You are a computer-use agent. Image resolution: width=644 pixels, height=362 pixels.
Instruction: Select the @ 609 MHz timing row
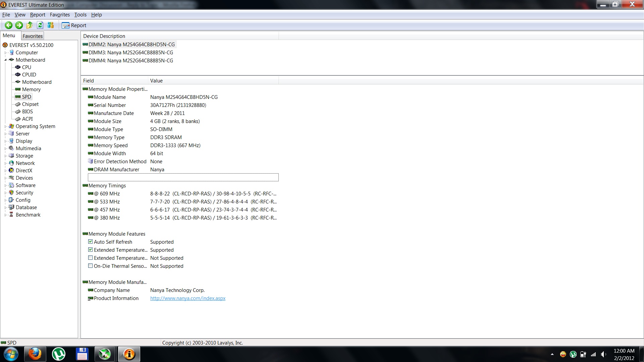tap(183, 194)
